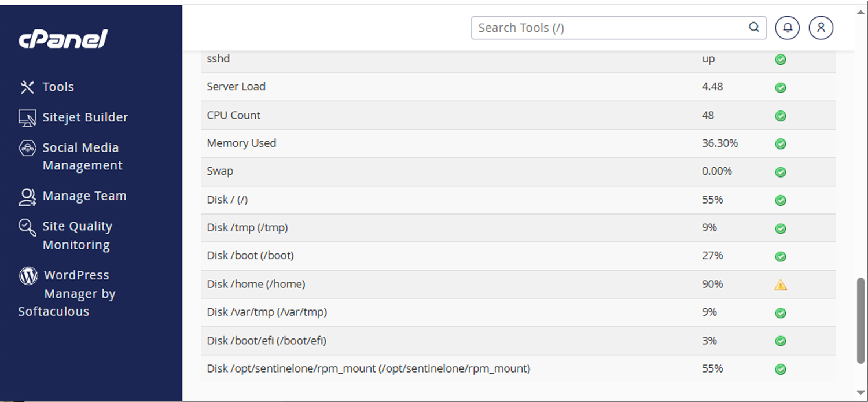Open Sitejet Builder from the sidebar
868x402 pixels.
click(85, 117)
